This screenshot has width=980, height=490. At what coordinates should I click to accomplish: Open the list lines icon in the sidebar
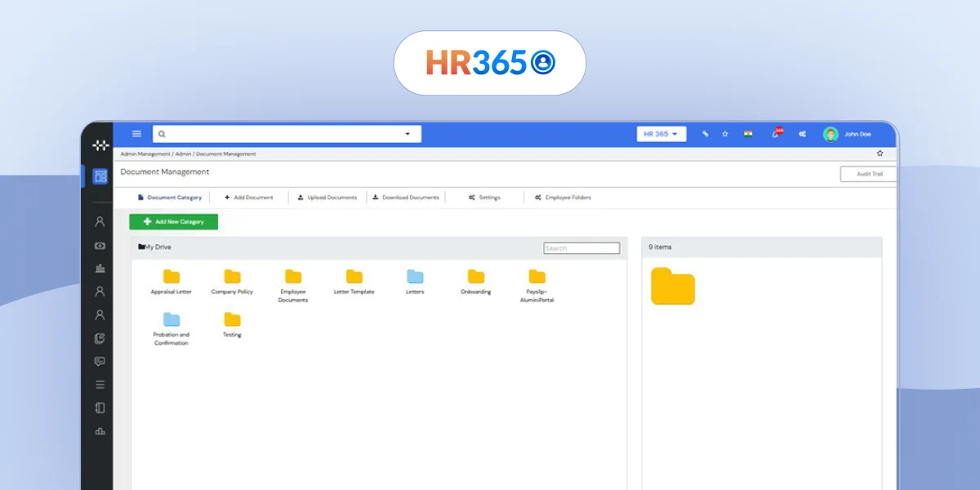click(100, 385)
